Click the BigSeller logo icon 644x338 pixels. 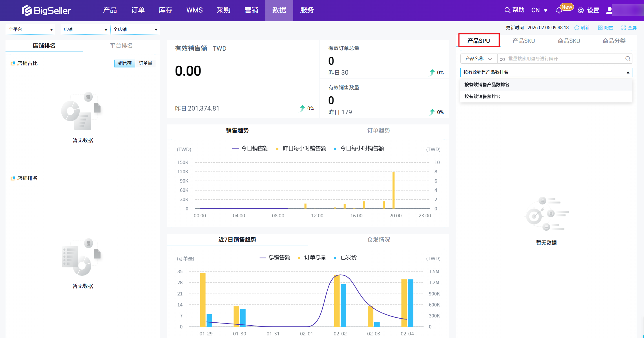[x=27, y=10]
